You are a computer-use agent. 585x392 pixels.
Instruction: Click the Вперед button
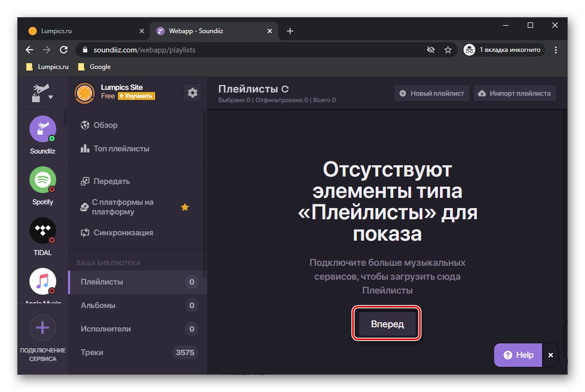[386, 324]
